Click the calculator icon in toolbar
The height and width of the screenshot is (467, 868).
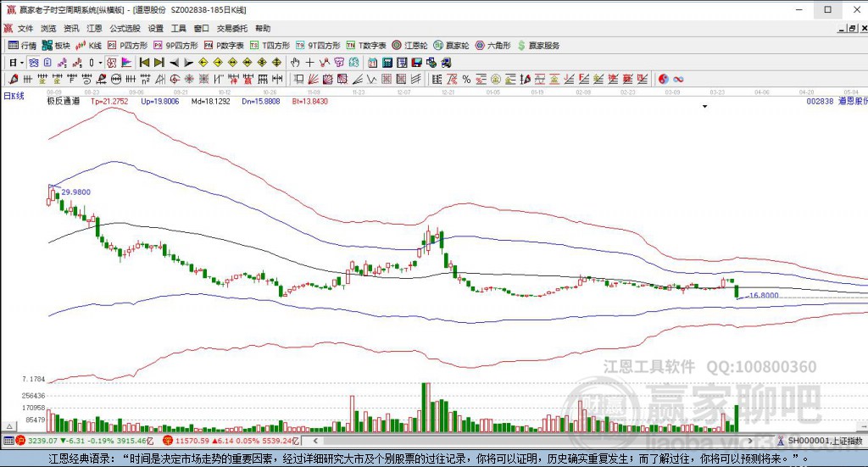tap(387, 63)
